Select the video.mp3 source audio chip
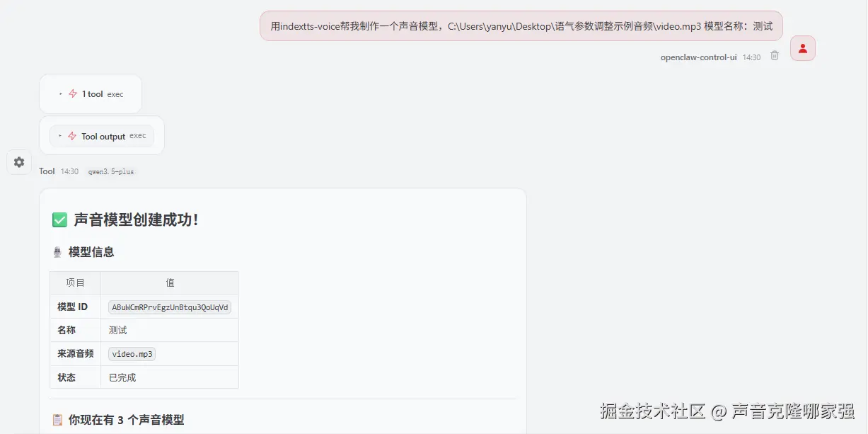The image size is (868, 434). pos(132,353)
